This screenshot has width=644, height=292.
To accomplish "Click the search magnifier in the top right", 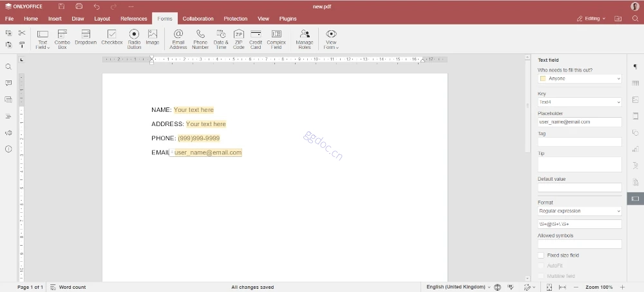I will (x=636, y=19).
